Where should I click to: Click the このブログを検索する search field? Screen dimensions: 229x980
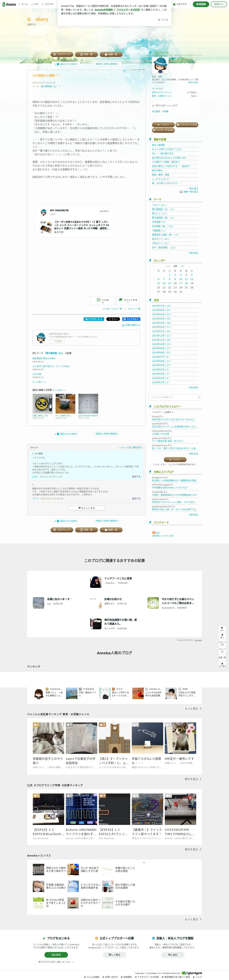tap(172, 398)
